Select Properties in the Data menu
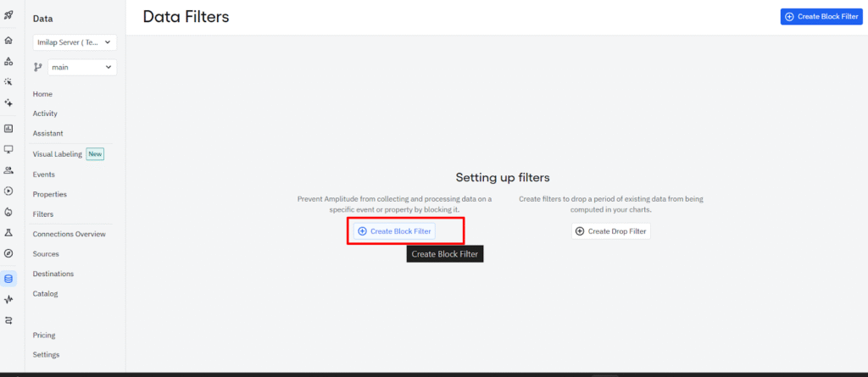Image resolution: width=868 pixels, height=377 pixels. [49, 194]
